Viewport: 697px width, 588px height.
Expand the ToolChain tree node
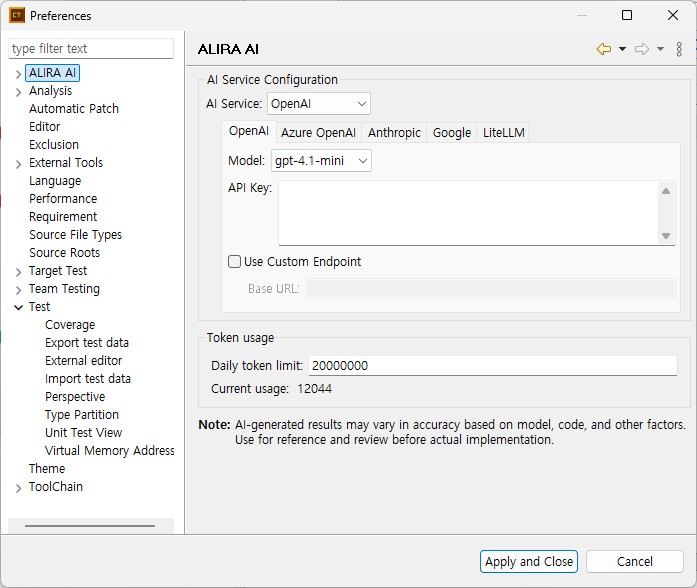[x=18, y=488]
